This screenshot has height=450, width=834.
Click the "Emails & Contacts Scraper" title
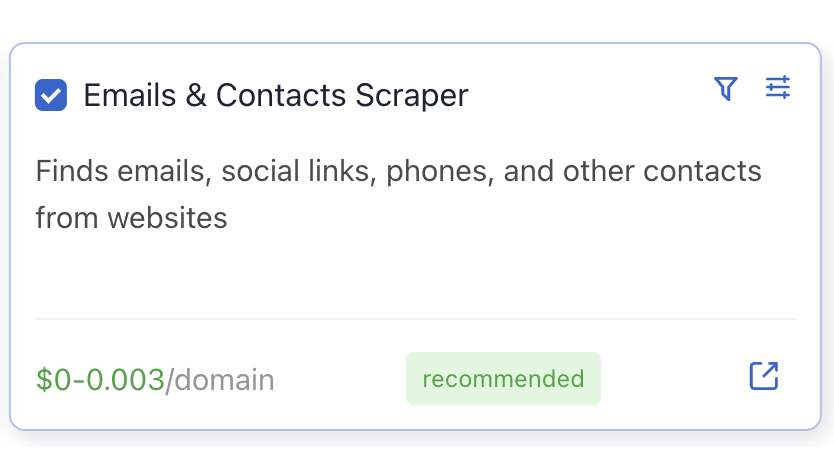pos(276,96)
